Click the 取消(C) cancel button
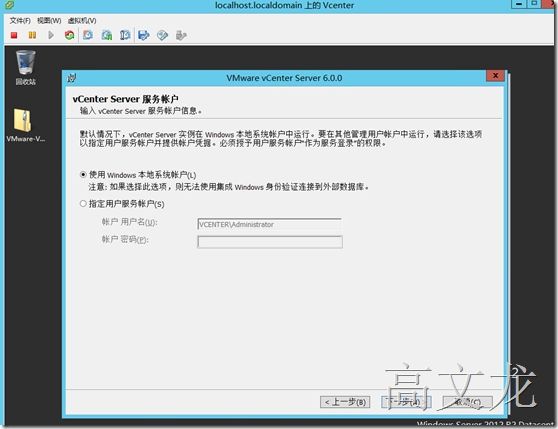558x429 pixels. tap(468, 402)
